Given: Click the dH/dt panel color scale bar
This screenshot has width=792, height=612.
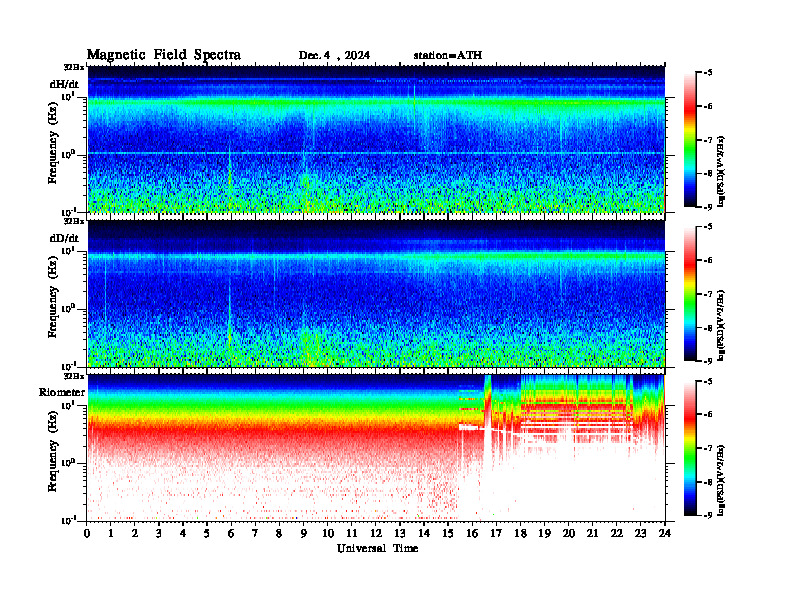Looking at the screenshot, I should tap(690, 140).
